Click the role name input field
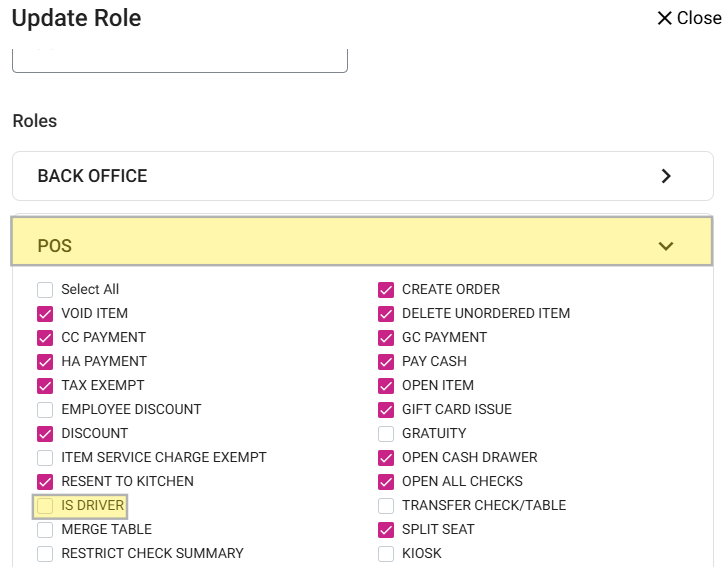The image size is (726, 567). tap(180, 58)
